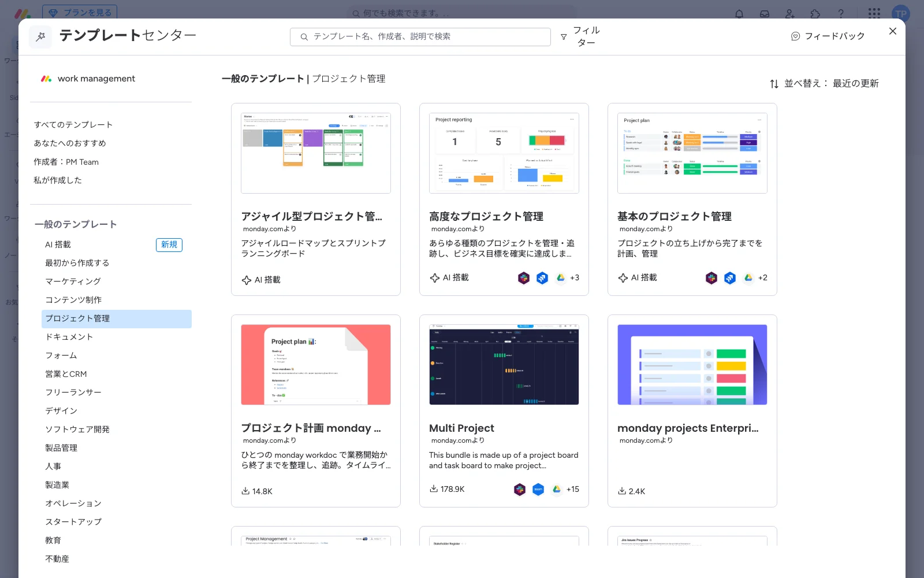
Task: Click Slack integration icon on 高度なプロジェクト管理 card
Action: pos(524,278)
